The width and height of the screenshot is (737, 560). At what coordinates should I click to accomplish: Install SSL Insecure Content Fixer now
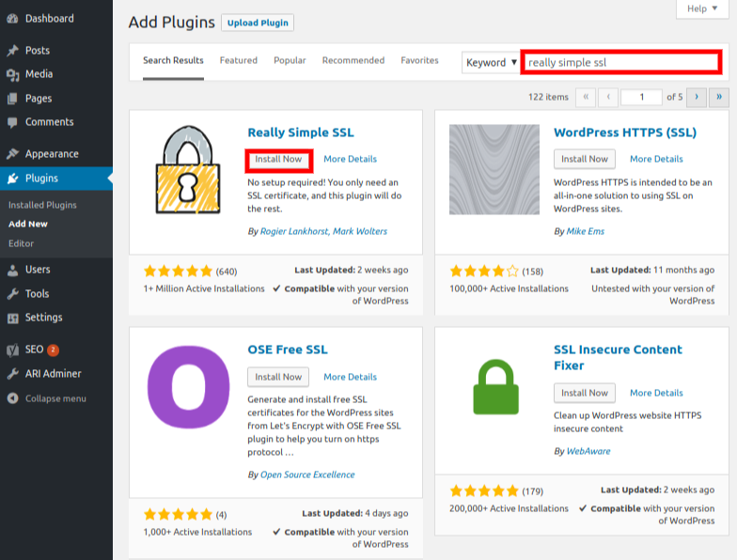click(585, 393)
